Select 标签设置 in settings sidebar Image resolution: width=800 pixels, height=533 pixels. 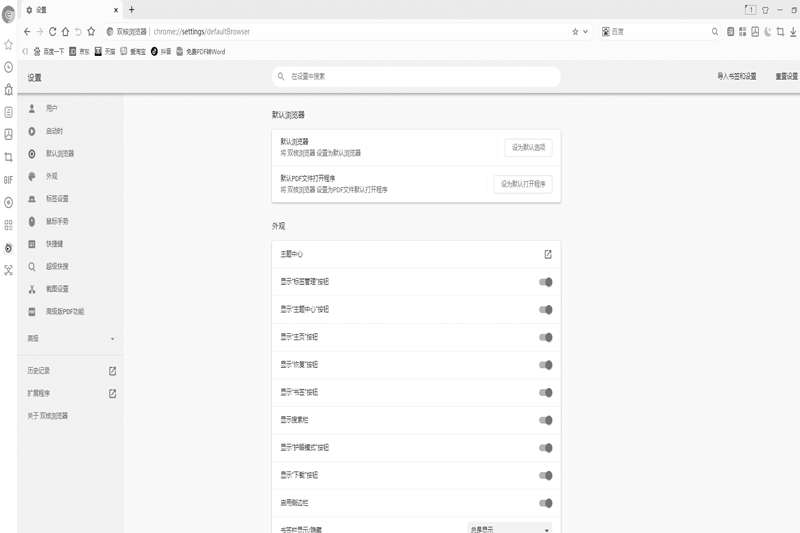pyautogui.click(x=57, y=199)
